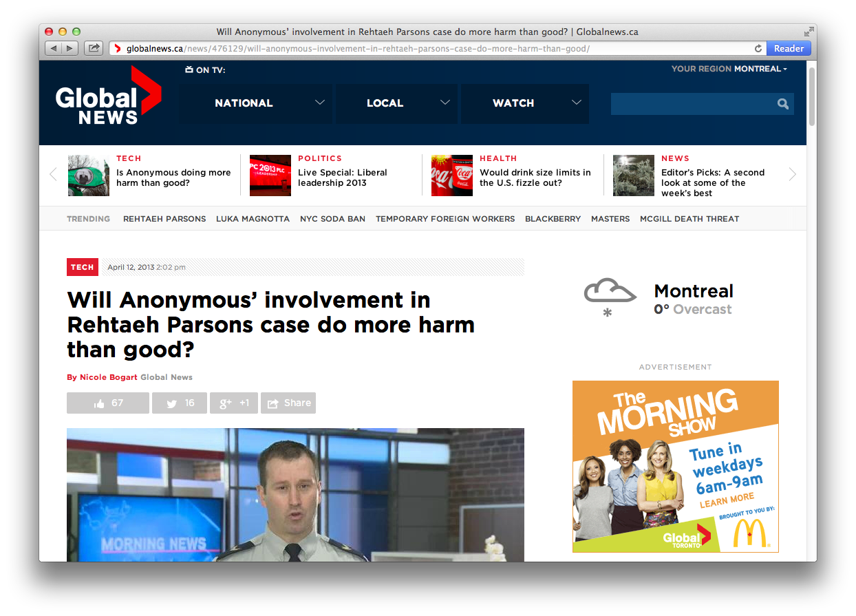Open the Liberal leadership story thumbnail
Image resolution: width=856 pixels, height=616 pixels.
[270, 176]
